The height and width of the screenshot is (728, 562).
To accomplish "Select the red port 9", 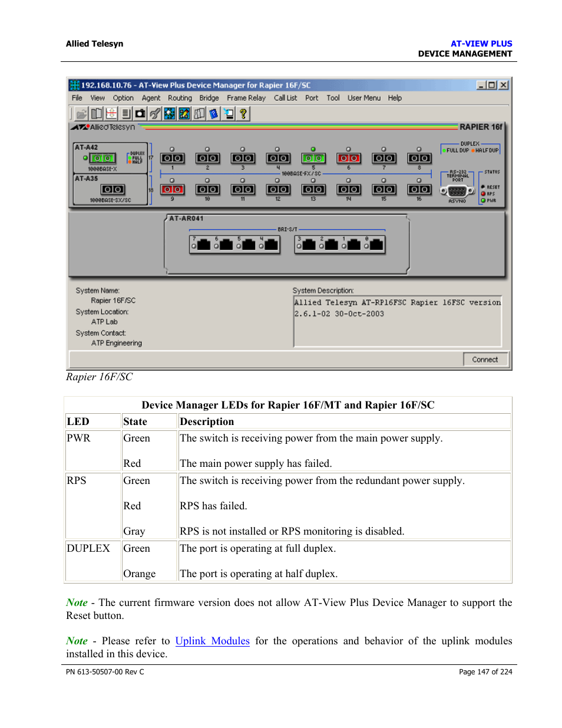I will [x=173, y=189].
